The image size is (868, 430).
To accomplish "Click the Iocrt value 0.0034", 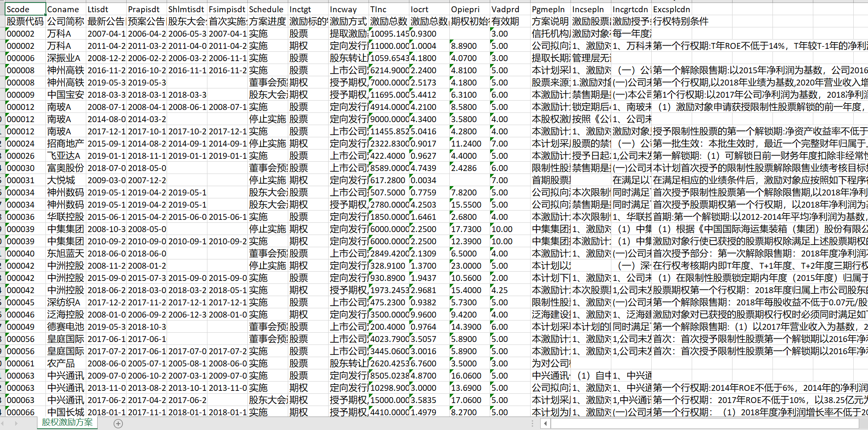I will (x=429, y=180).
